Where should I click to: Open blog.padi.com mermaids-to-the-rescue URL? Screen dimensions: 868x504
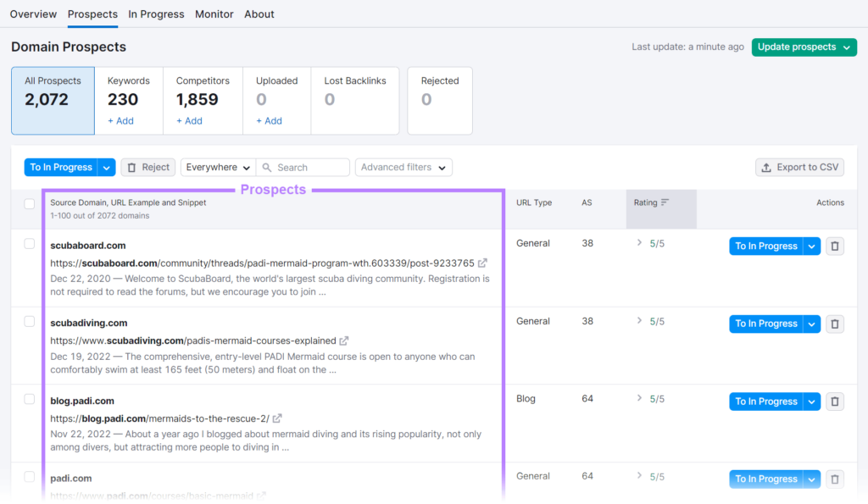[x=160, y=418]
